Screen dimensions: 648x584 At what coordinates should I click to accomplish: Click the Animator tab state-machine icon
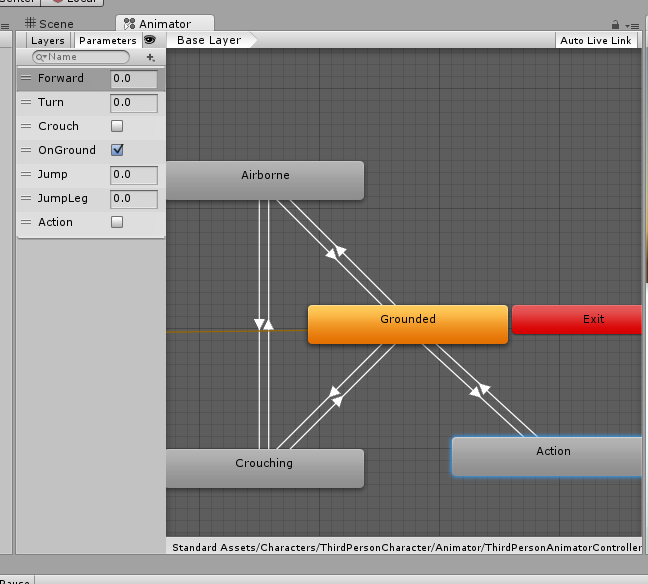tap(129, 24)
